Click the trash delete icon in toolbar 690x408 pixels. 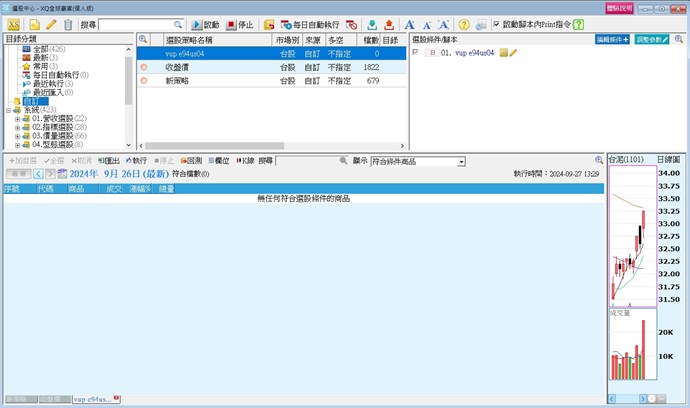pyautogui.click(x=68, y=24)
